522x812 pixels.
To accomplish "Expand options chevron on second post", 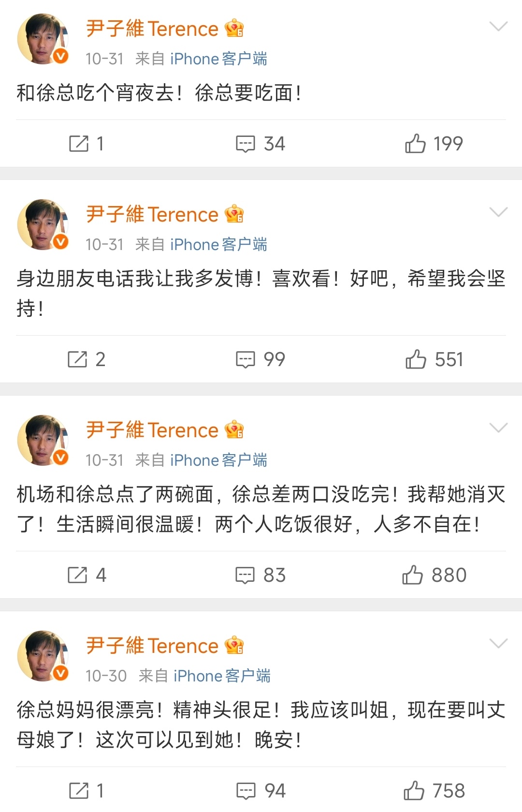I will 498,212.
